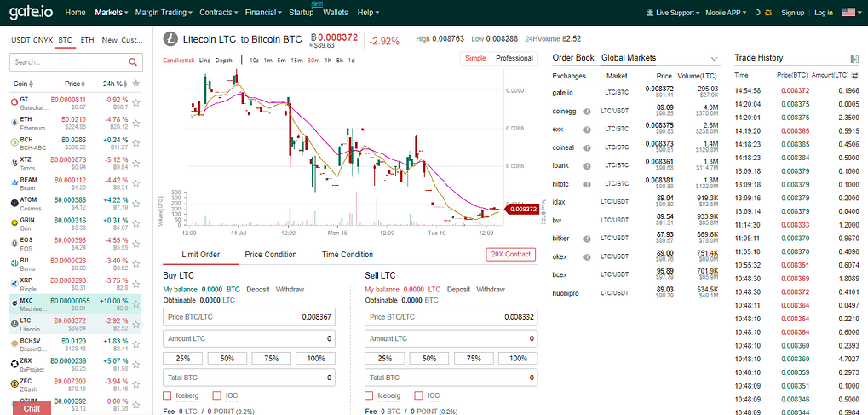
Task: Switch chart to Professional mode
Action: tap(514, 58)
